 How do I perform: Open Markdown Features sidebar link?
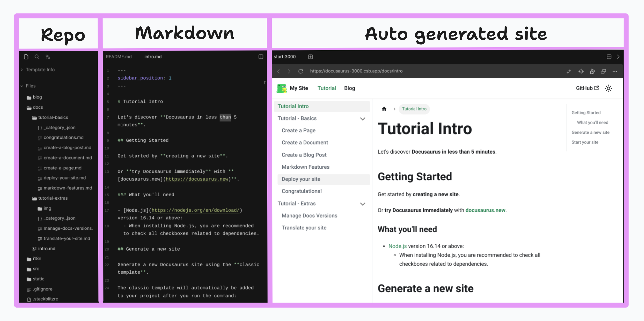point(306,167)
